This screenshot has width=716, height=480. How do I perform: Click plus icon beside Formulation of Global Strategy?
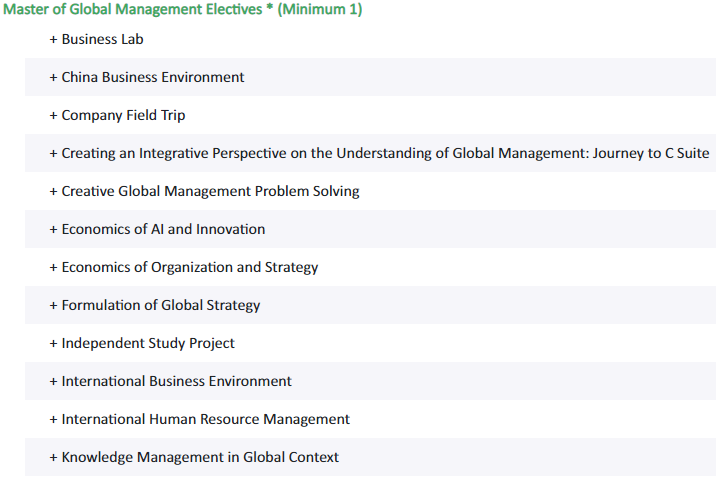point(53,305)
